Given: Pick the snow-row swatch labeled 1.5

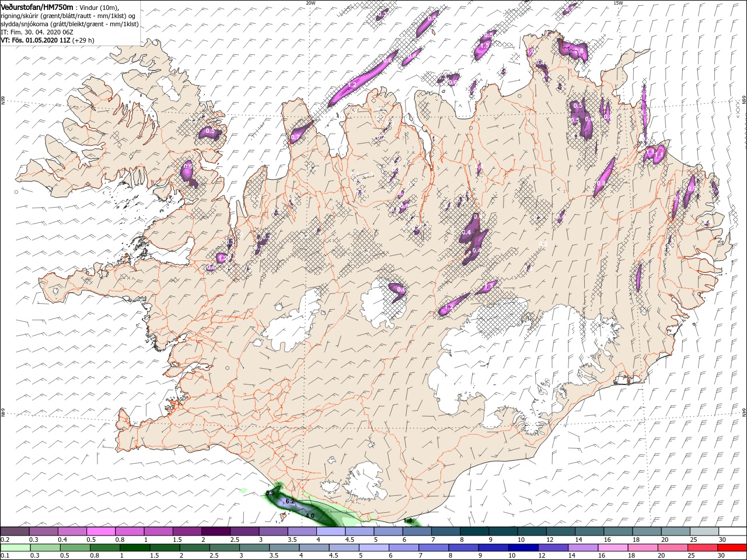Looking at the screenshot, I should [187, 531].
